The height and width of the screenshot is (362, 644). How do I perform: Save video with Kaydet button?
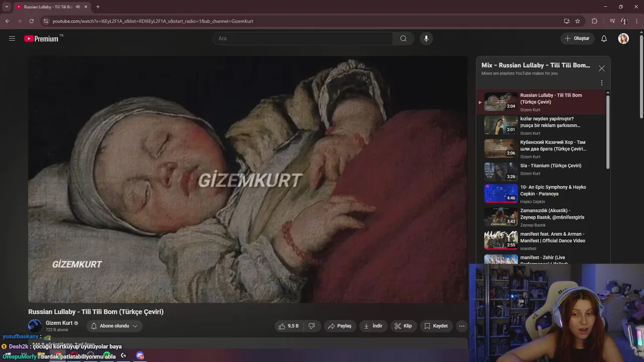tap(436, 326)
